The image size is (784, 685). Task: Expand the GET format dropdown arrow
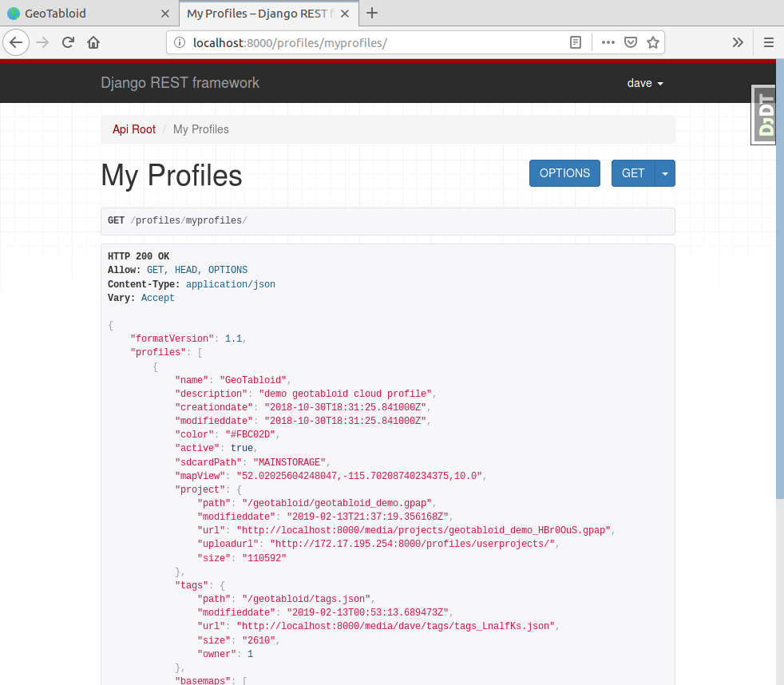(665, 173)
